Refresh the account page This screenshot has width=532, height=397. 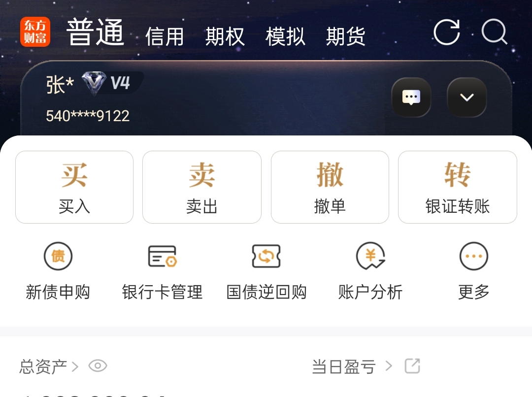tap(447, 32)
